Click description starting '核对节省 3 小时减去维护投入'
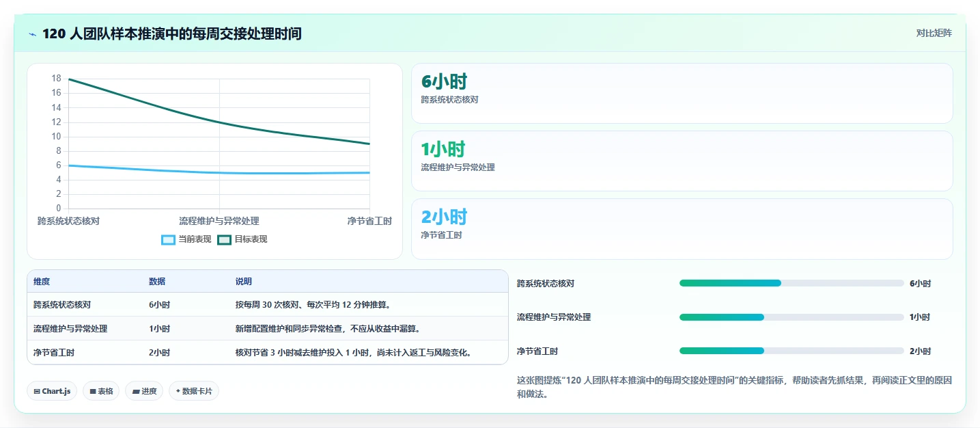The image size is (980, 428). (354, 353)
